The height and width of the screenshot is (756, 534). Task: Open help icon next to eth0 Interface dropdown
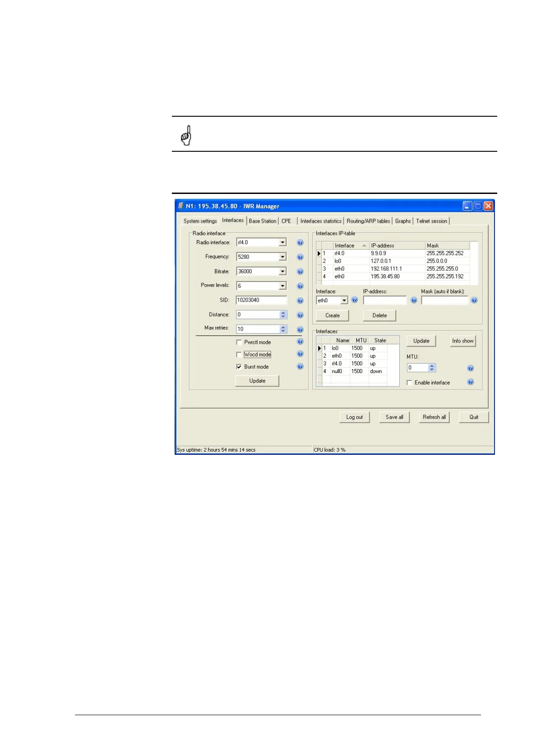coord(355,300)
